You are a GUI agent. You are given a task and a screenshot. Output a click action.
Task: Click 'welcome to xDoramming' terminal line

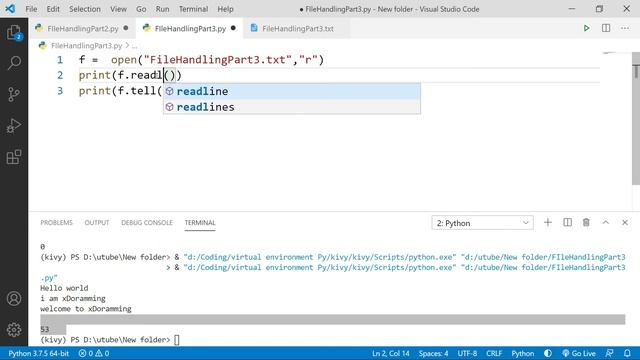(86, 309)
